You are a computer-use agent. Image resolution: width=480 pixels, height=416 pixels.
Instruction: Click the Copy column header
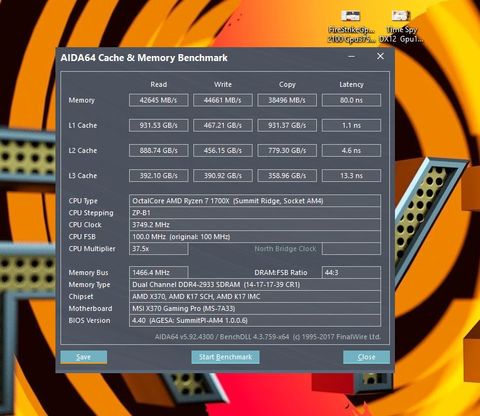287,85
